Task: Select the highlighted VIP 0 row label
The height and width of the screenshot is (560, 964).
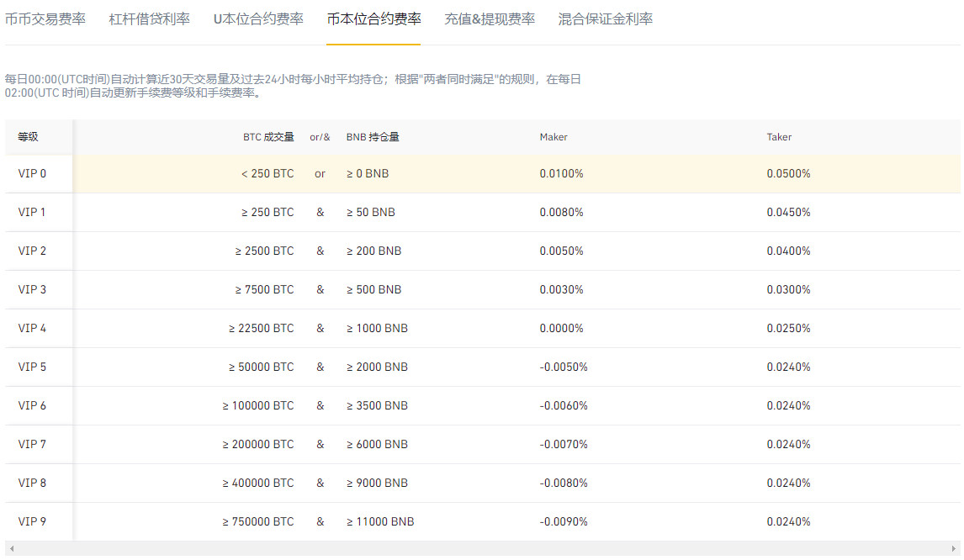Action: click(32, 174)
